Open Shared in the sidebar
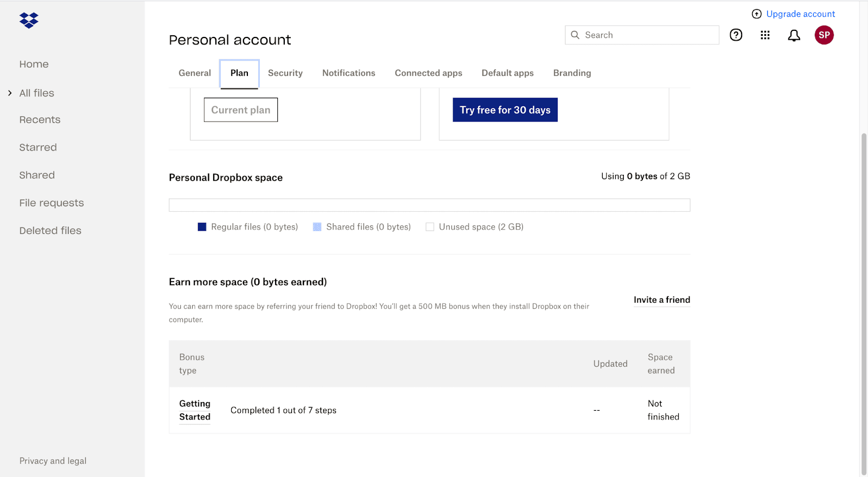Image resolution: width=868 pixels, height=477 pixels. [37, 175]
